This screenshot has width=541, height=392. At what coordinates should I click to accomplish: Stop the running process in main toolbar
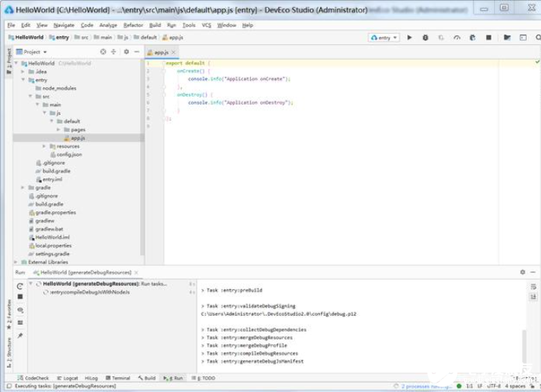[x=488, y=38]
